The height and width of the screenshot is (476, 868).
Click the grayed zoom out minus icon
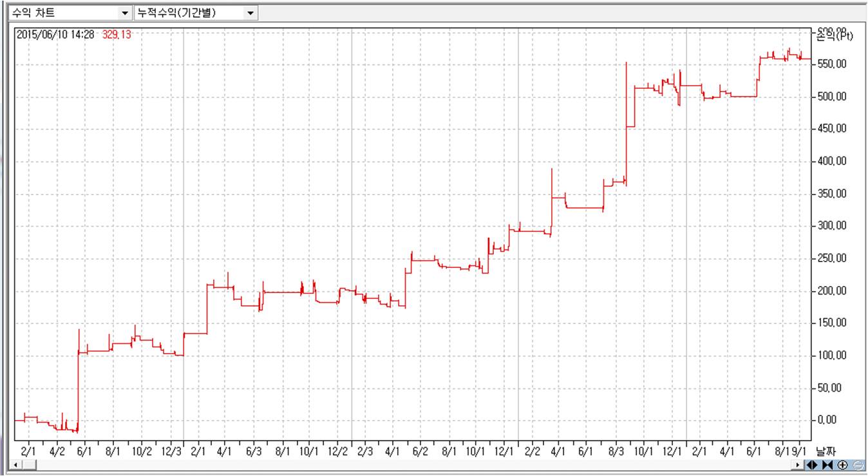click(859, 465)
